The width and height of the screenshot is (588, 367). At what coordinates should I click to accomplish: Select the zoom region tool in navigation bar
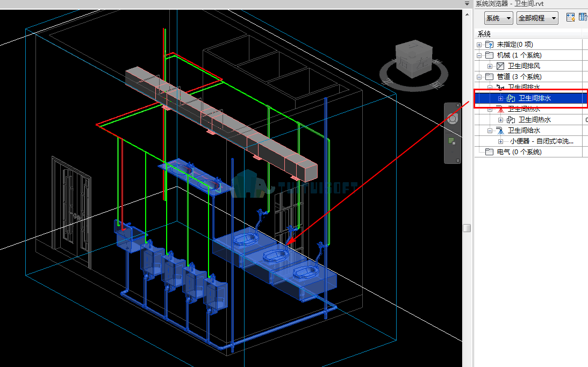(452, 142)
